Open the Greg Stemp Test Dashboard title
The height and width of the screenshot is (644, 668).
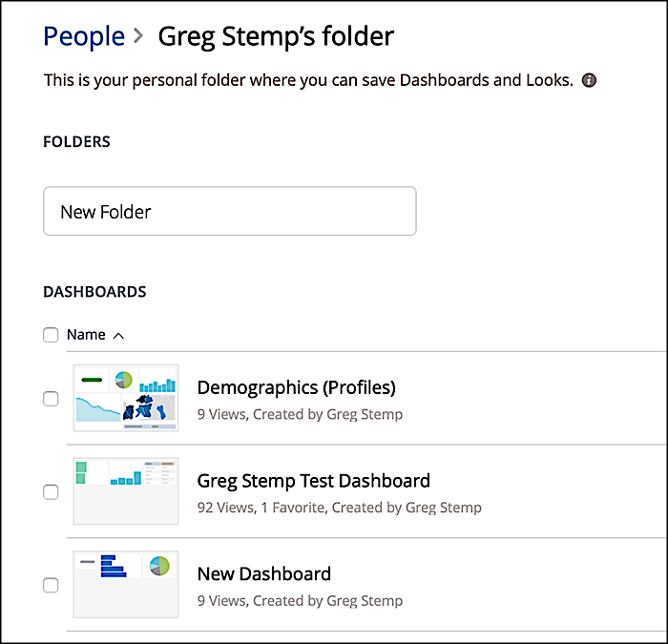pos(313,481)
